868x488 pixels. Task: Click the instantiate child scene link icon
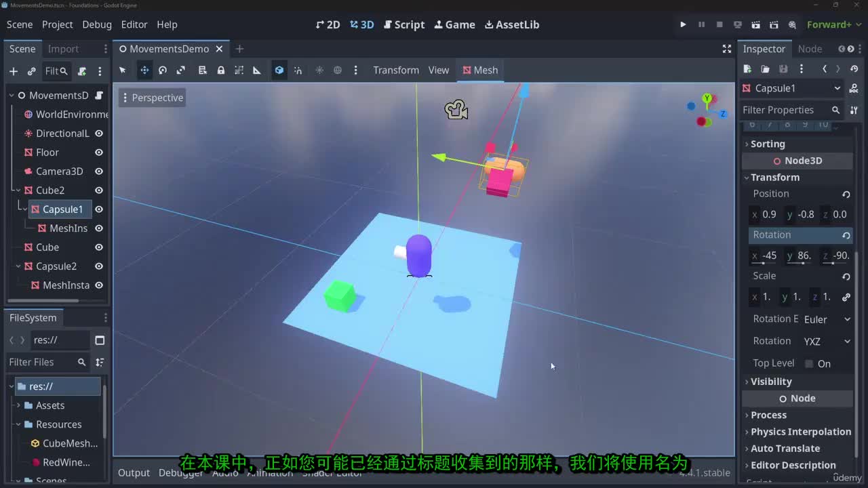[31, 71]
